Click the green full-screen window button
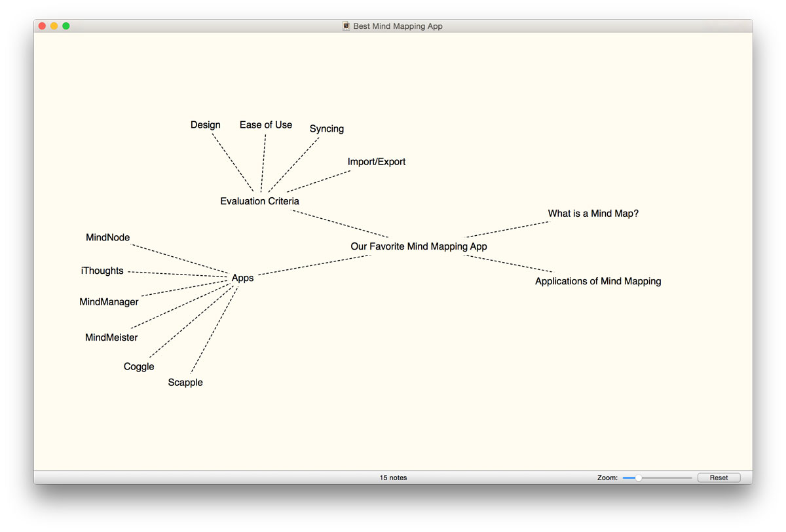Screen dimensions: 786x532 pos(66,26)
